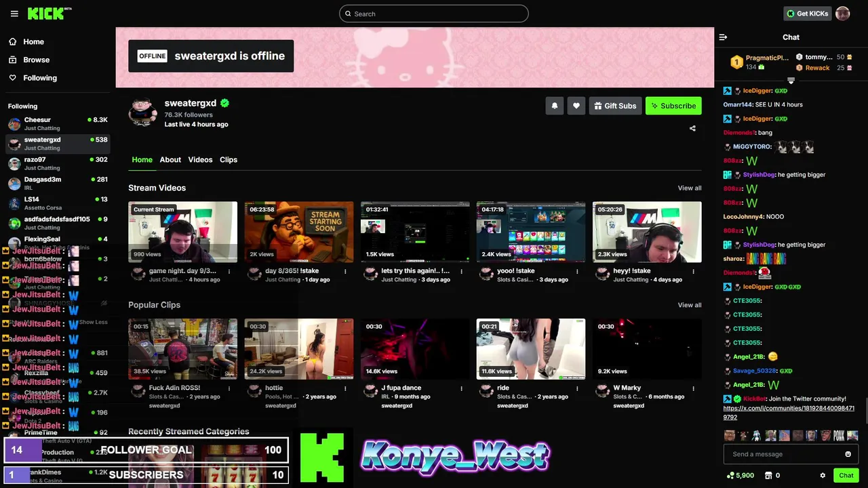Open 'yooo! !stake' video title
This screenshot has height=488, width=868.
[x=515, y=270]
